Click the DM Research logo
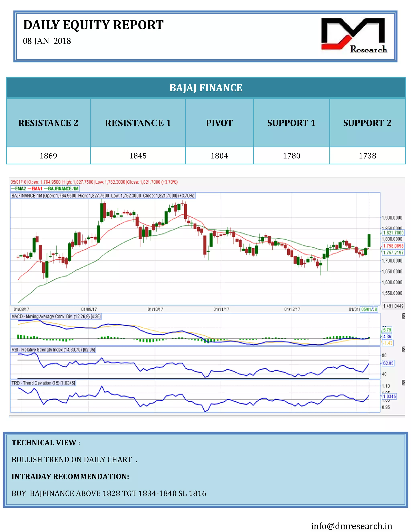The image size is (411, 532). coord(354,36)
